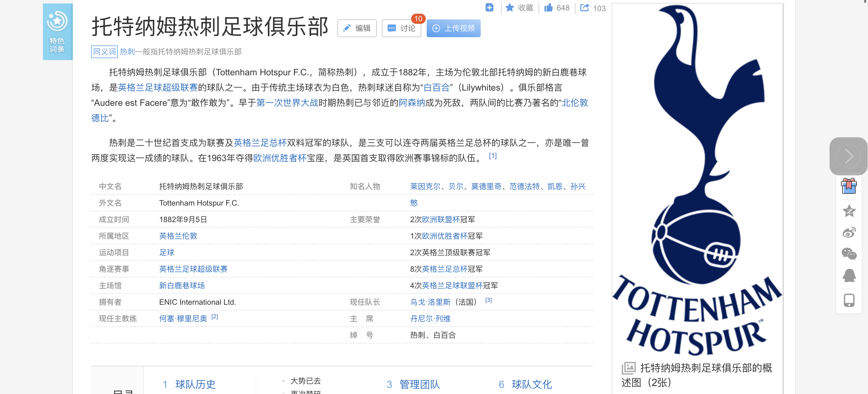
Task: Open the 白百合 link
Action: click(x=436, y=88)
